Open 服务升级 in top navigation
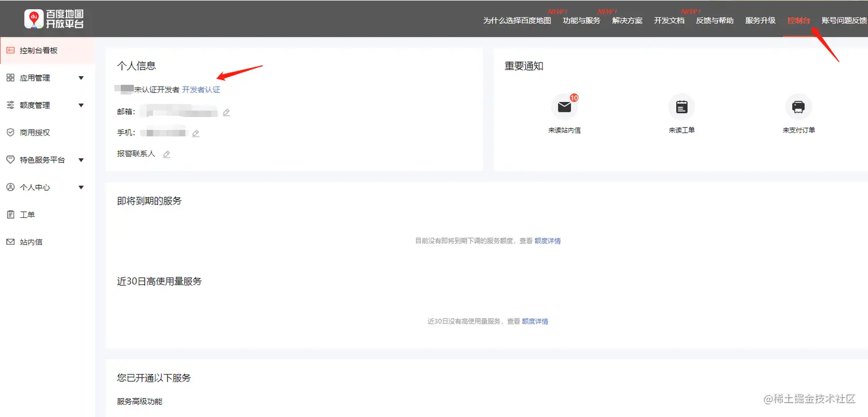 pos(761,21)
